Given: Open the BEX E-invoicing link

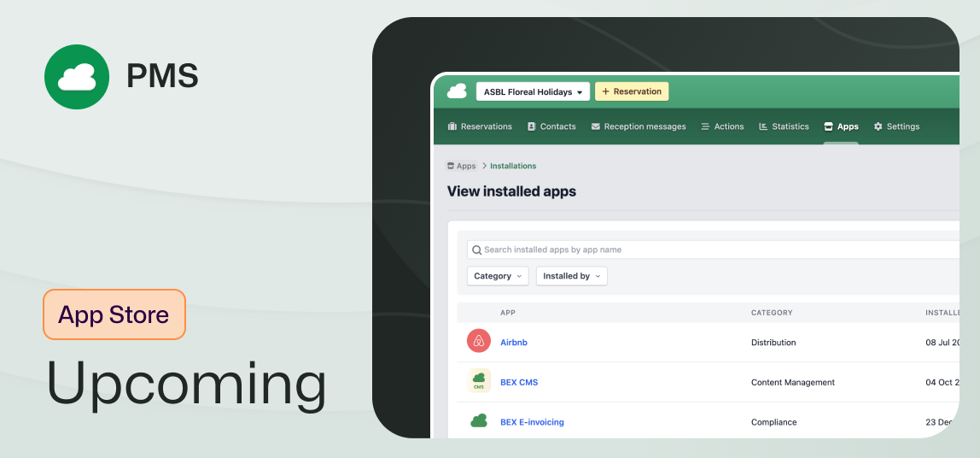Looking at the screenshot, I should point(532,422).
